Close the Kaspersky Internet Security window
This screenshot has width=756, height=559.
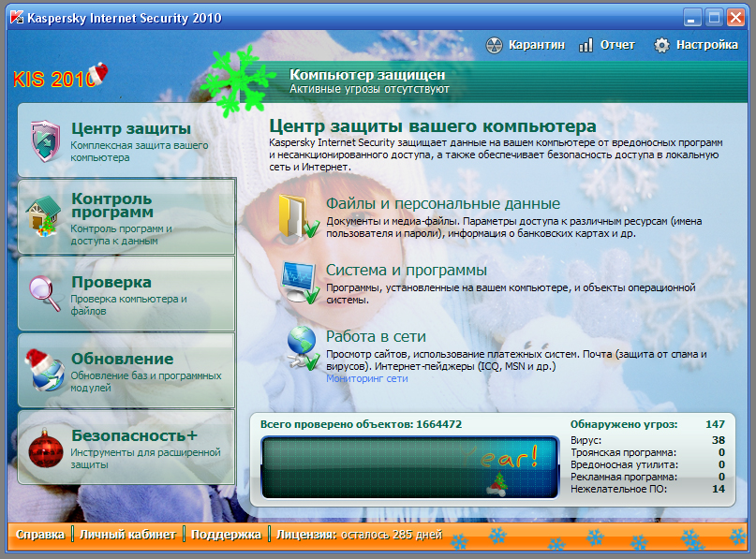coord(735,19)
